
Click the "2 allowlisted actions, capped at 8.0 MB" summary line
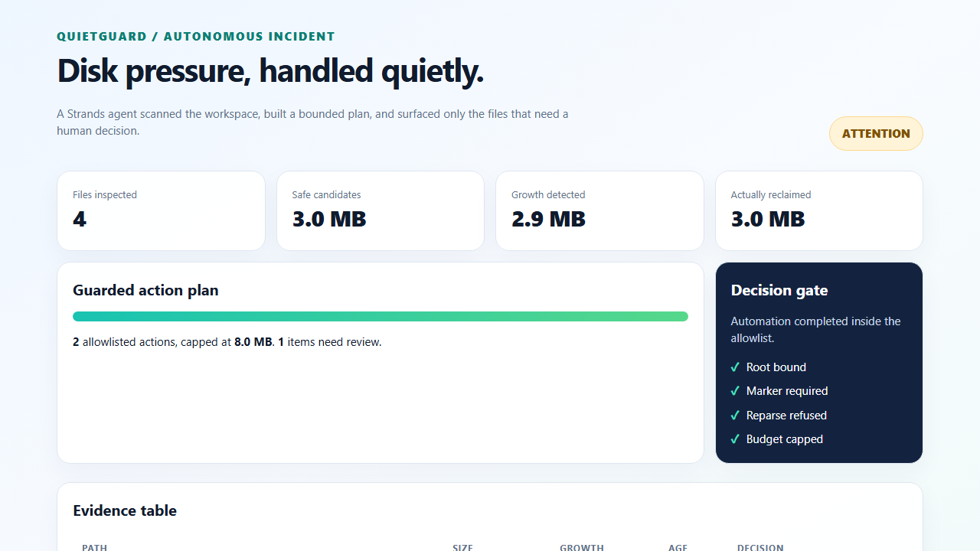pos(227,342)
